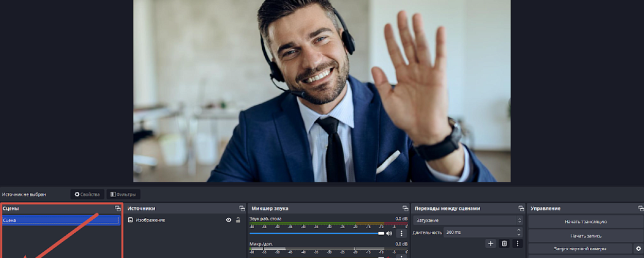The image size is (644, 258).
Task: Pop out the Переходы между сценами panel
Action: 521,208
